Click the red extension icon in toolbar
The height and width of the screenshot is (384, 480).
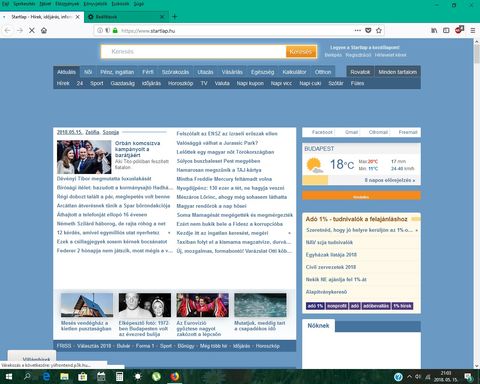click(x=459, y=30)
